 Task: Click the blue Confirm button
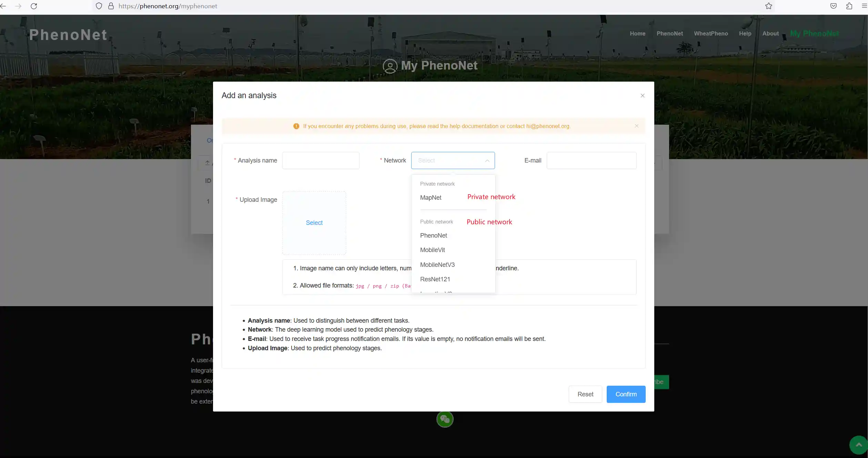626,394
